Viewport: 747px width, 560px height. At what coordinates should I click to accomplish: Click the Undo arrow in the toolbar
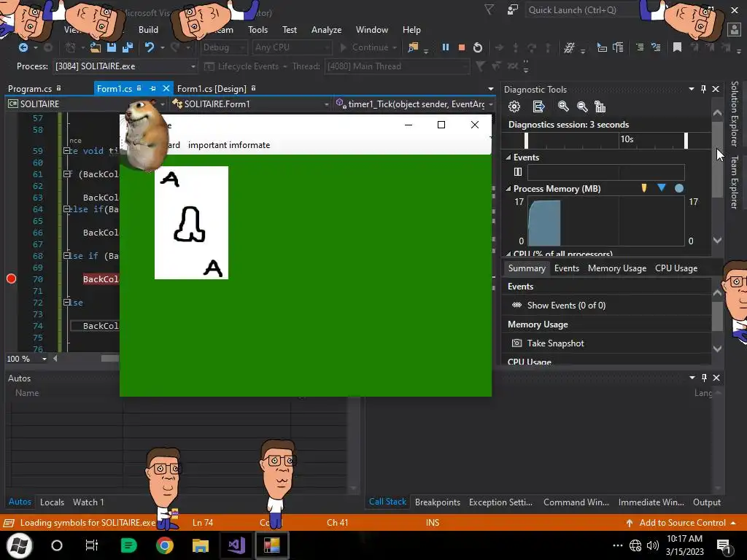(x=150, y=47)
